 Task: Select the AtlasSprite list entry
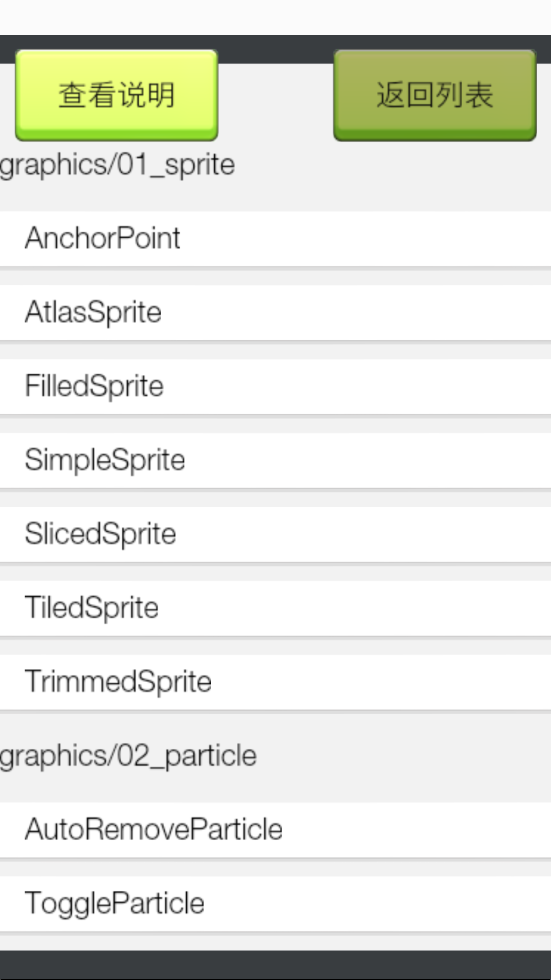click(93, 312)
